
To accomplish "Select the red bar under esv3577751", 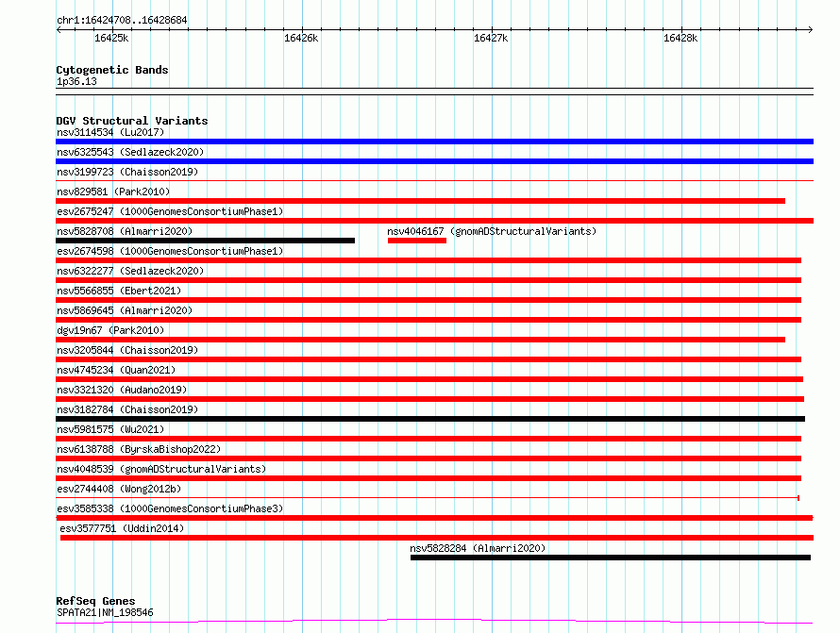I will click(437, 538).
